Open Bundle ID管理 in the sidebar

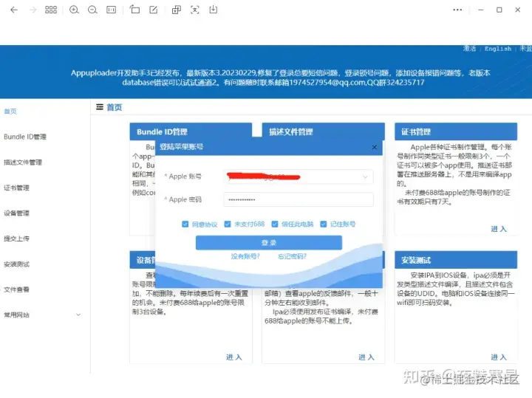[25, 137]
